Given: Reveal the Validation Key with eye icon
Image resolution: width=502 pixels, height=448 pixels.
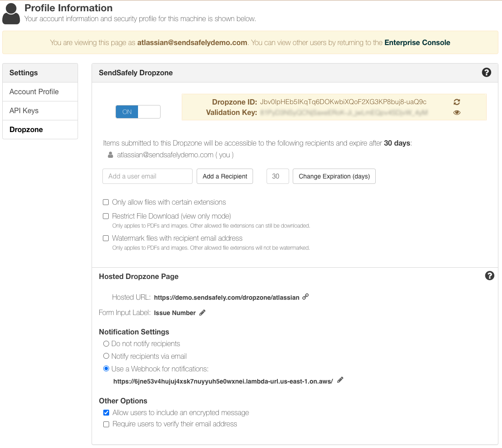Looking at the screenshot, I should 457,113.
